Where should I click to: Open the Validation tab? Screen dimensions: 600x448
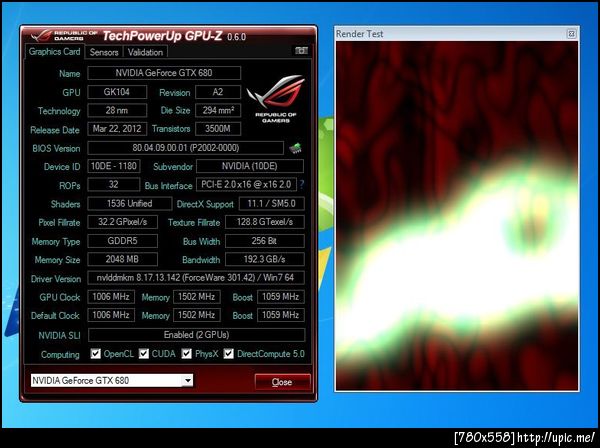tap(145, 52)
